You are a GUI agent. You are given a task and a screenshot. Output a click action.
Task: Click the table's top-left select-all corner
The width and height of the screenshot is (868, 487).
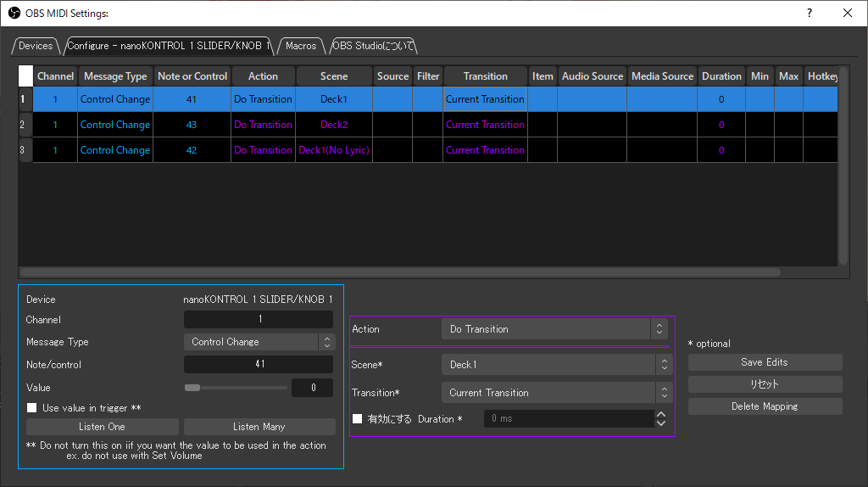tap(25, 76)
